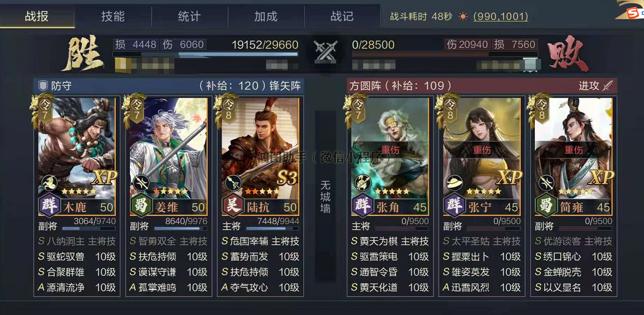Select the 加成 tab
This screenshot has width=644, height=315.
(266, 17)
